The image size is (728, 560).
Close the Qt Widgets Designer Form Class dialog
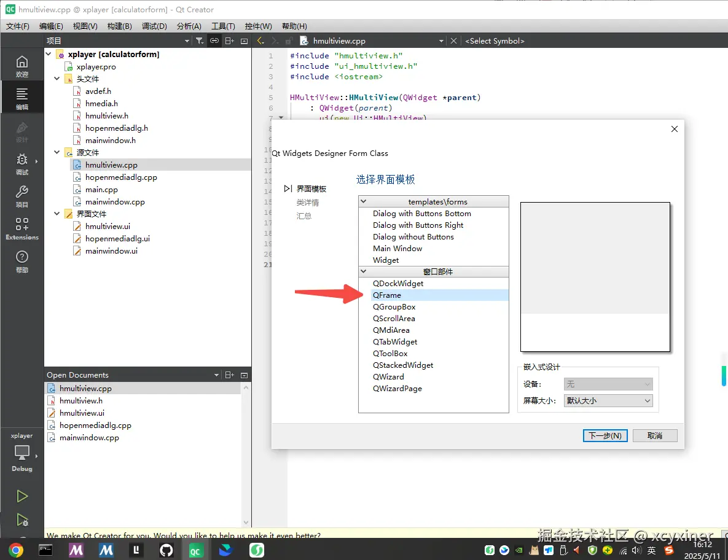tap(674, 129)
